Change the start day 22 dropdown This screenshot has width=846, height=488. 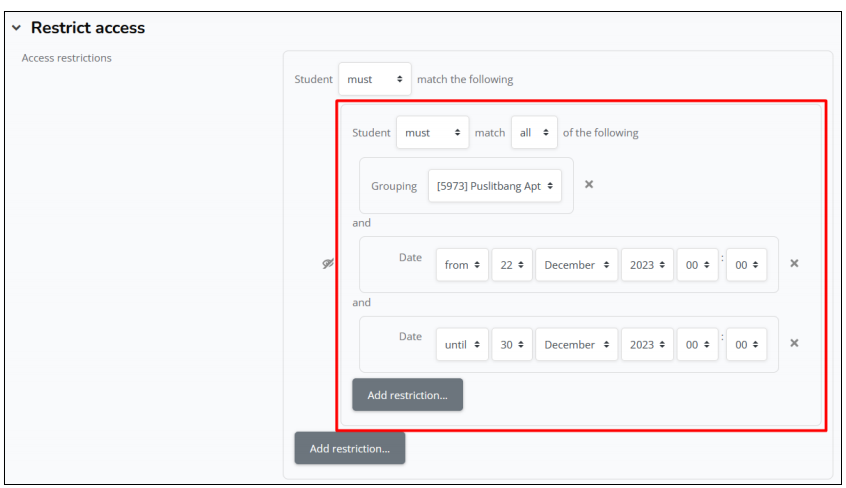pyautogui.click(x=512, y=265)
